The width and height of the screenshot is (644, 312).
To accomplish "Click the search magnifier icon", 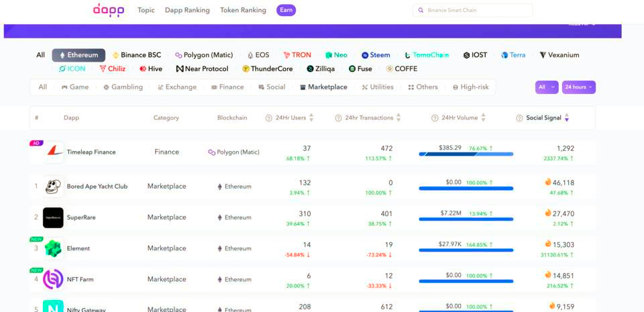I will (421, 10).
